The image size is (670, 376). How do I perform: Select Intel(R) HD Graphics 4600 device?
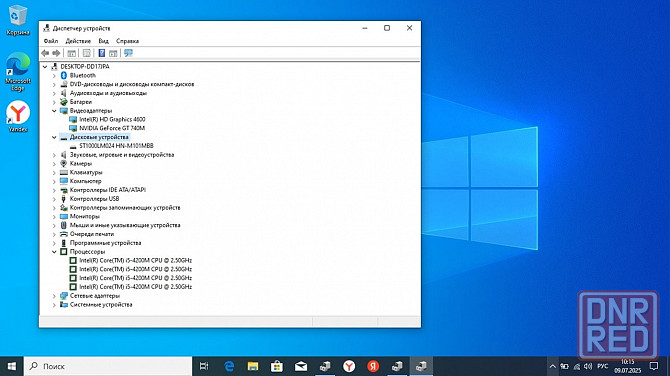point(112,119)
